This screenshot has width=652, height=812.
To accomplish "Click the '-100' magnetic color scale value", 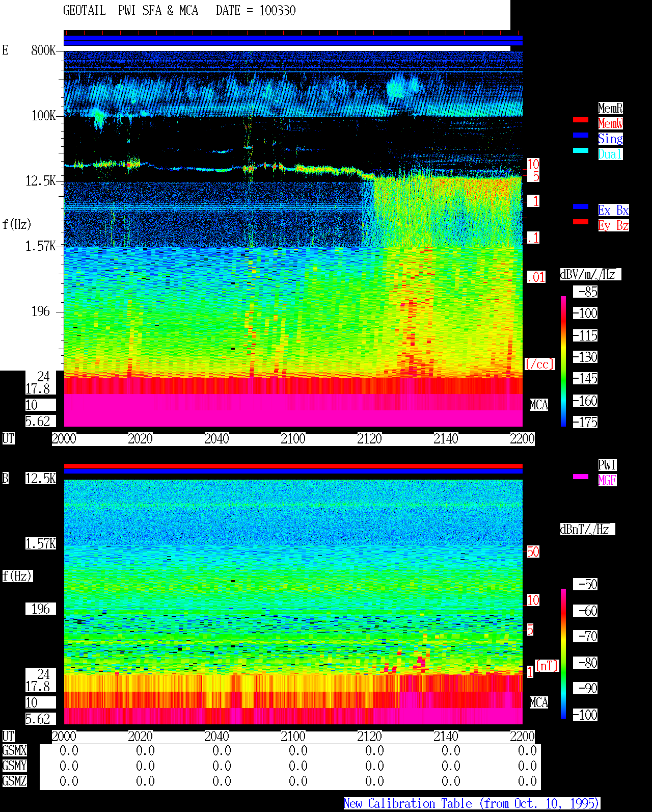I will click(585, 715).
